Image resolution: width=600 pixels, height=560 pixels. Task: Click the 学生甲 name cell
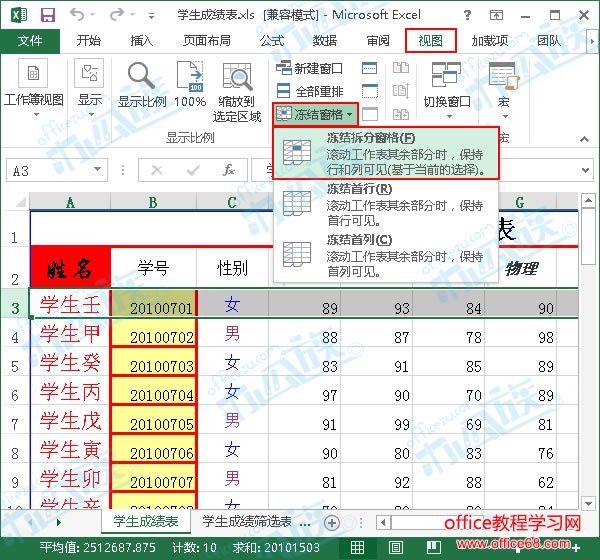[x=70, y=333]
